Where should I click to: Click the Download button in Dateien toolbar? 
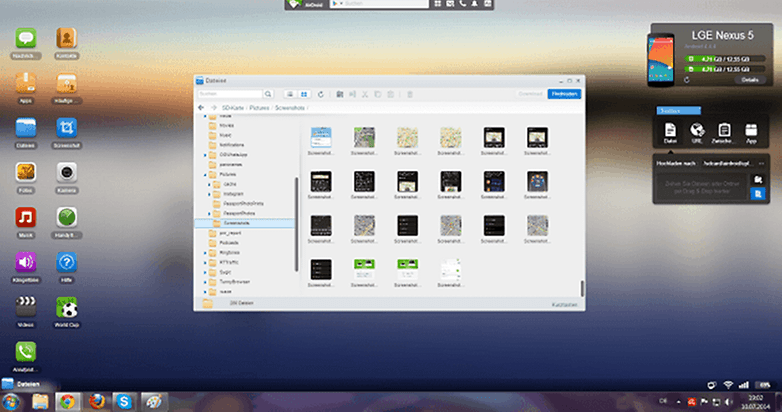[x=530, y=94]
